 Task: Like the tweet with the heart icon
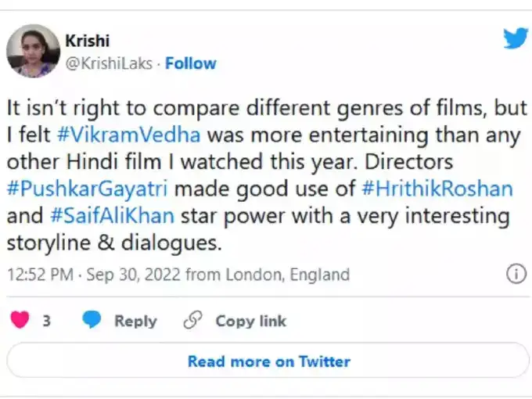click(19, 320)
